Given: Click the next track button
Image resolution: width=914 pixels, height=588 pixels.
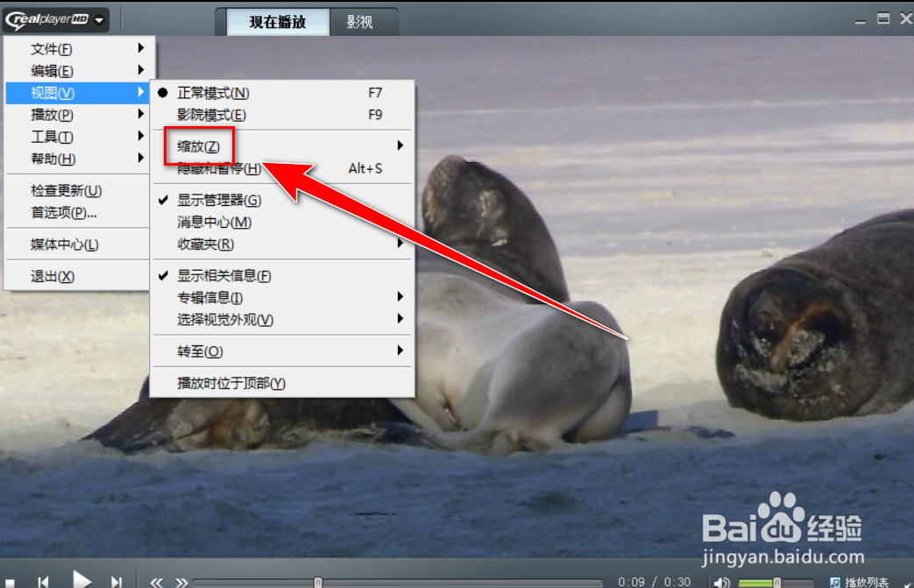Looking at the screenshot, I should tap(117, 582).
